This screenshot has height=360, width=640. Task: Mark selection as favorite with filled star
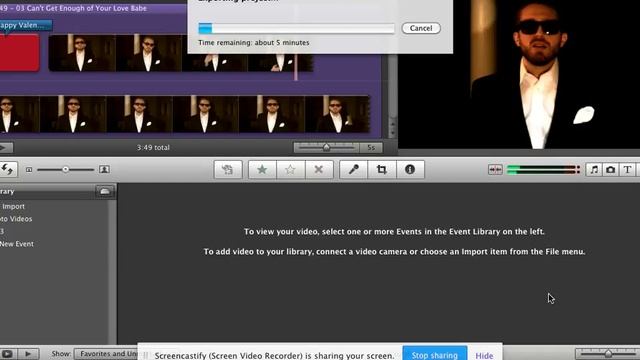[262, 169]
